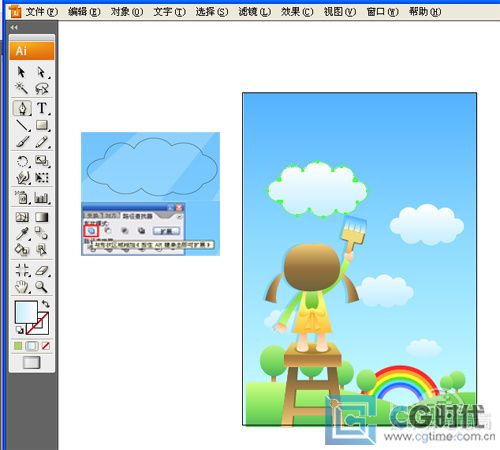Apply Gradient mode button below fill
The image size is (500, 450).
click(x=32, y=346)
